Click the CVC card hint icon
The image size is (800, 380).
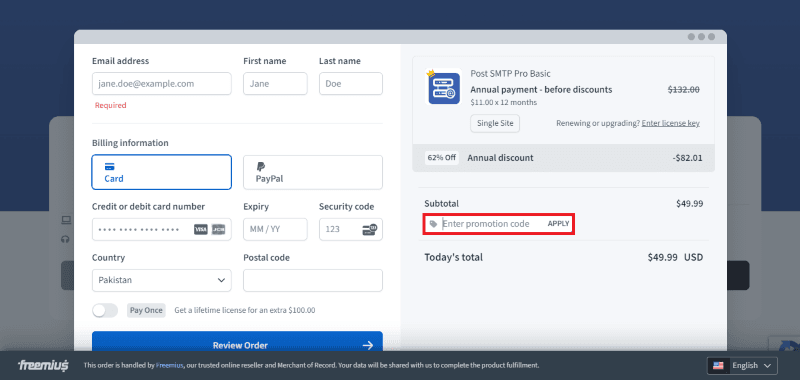click(369, 230)
